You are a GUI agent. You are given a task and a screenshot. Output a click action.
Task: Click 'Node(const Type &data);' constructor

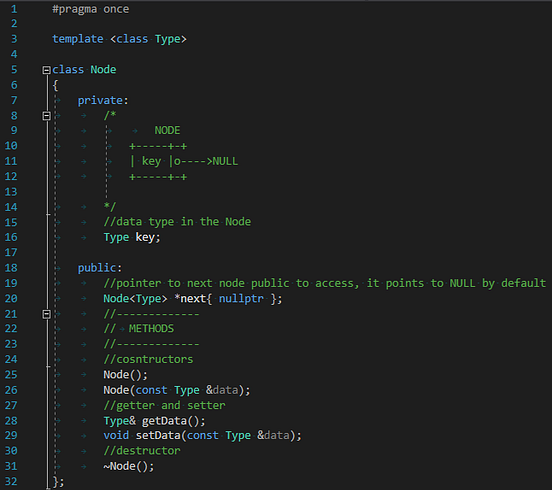click(177, 390)
